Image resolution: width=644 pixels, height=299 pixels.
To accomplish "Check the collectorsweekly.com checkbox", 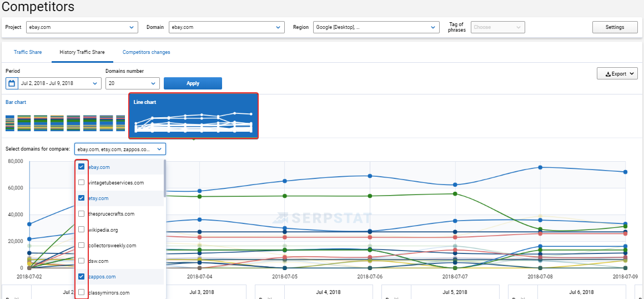I will (81, 245).
